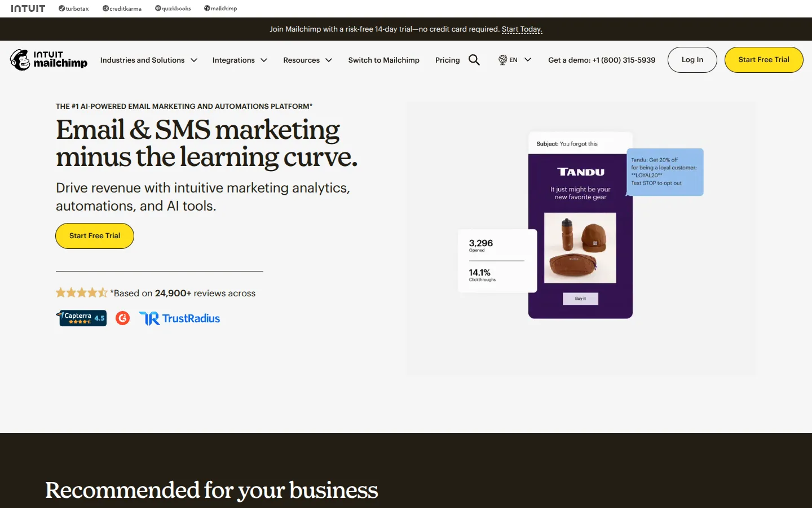This screenshot has width=812, height=508.
Task: Click the Get a demo phone number
Action: 602,60
